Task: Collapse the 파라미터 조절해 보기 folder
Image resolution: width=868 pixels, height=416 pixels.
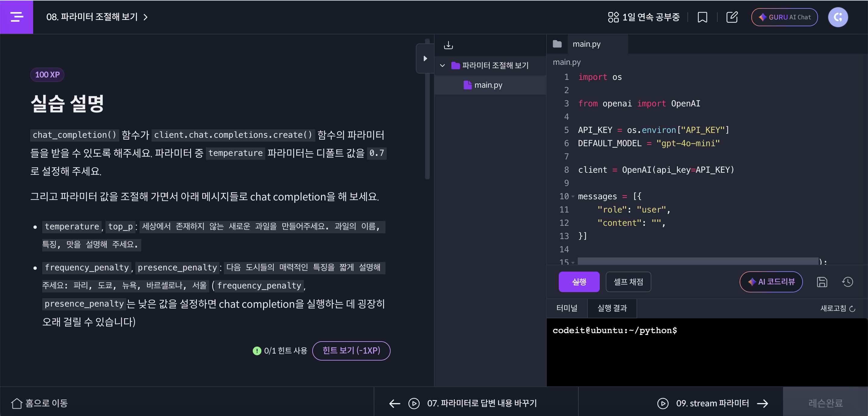Action: tap(442, 65)
